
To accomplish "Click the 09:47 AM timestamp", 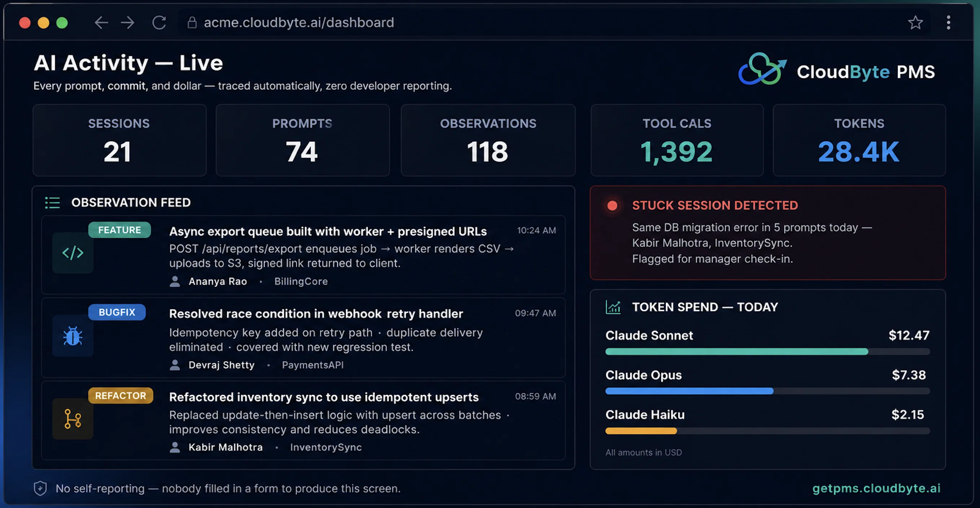I will 535,313.
